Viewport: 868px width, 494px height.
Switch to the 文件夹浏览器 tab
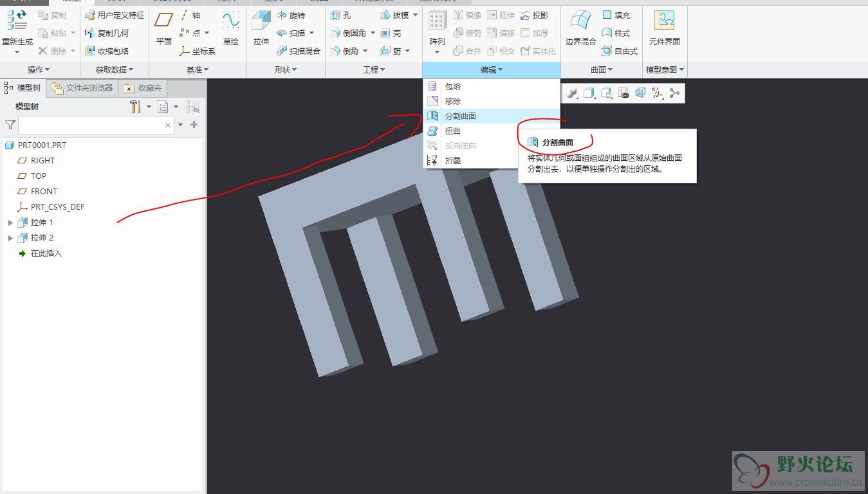point(82,88)
